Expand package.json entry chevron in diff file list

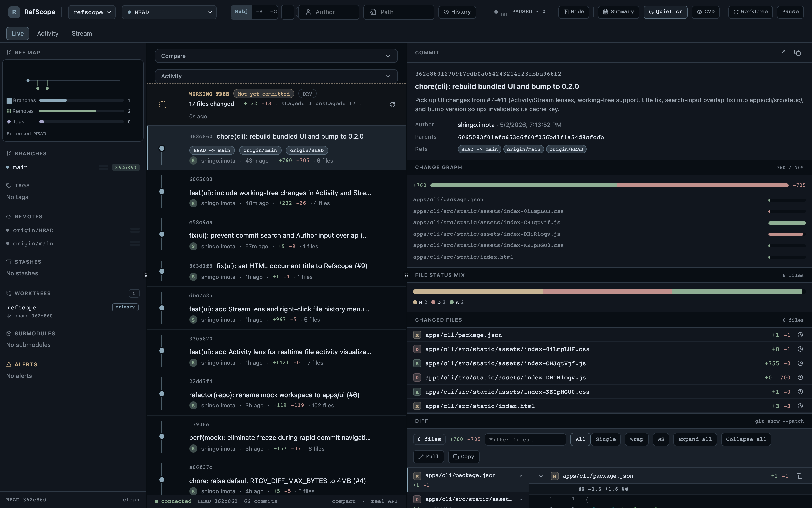coord(521,476)
